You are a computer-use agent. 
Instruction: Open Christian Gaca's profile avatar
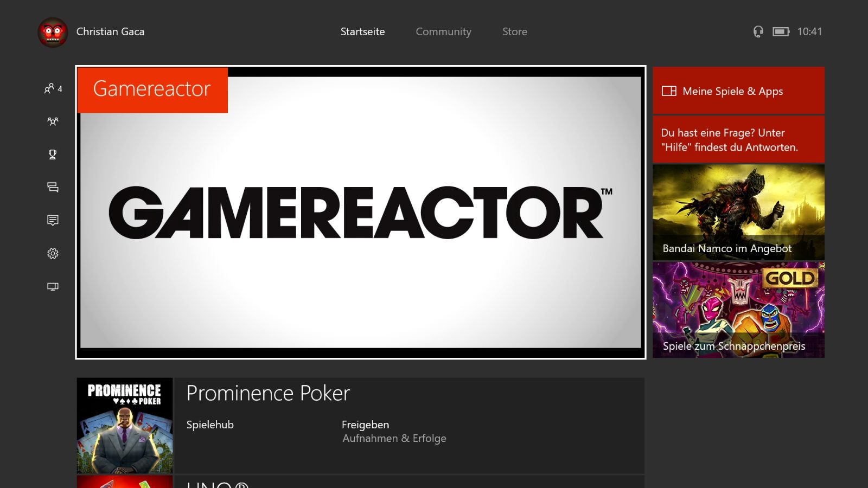pyautogui.click(x=53, y=32)
